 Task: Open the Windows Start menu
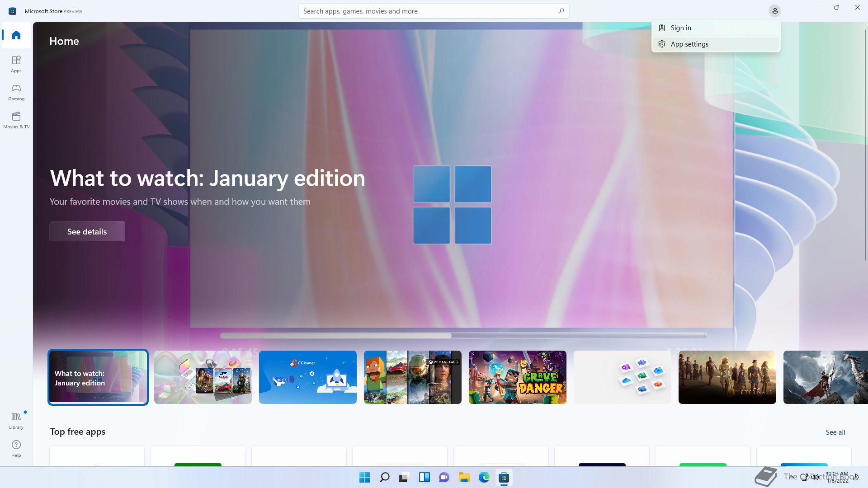(364, 477)
